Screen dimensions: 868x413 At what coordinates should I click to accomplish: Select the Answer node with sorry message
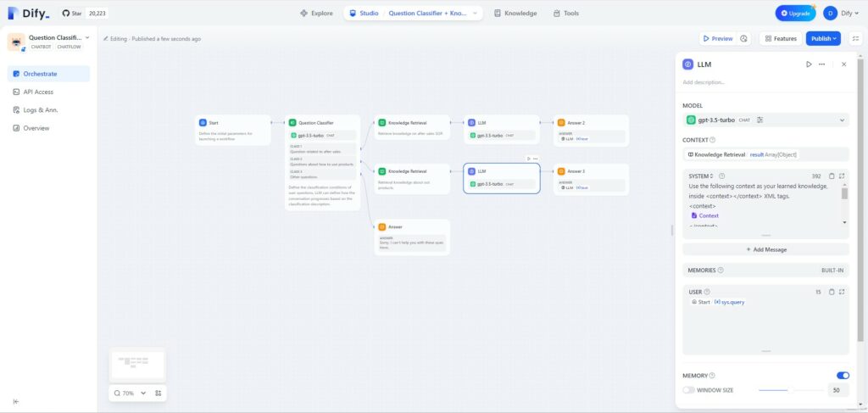coord(412,237)
